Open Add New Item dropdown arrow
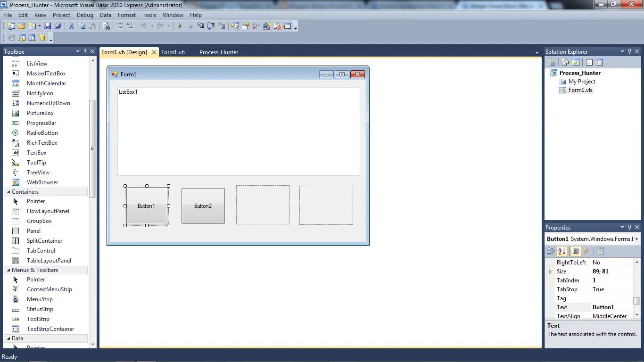 click(x=39, y=26)
